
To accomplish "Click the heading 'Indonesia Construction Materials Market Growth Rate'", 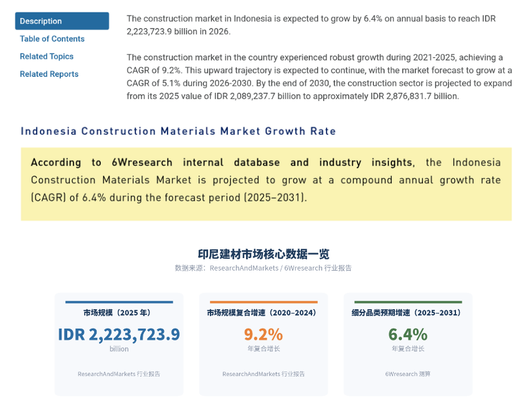I will pos(178,131).
